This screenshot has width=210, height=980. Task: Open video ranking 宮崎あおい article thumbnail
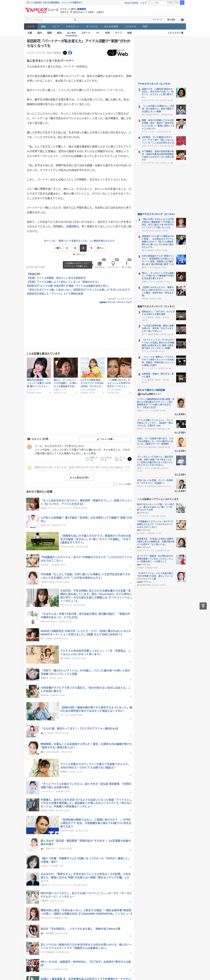(181, 315)
